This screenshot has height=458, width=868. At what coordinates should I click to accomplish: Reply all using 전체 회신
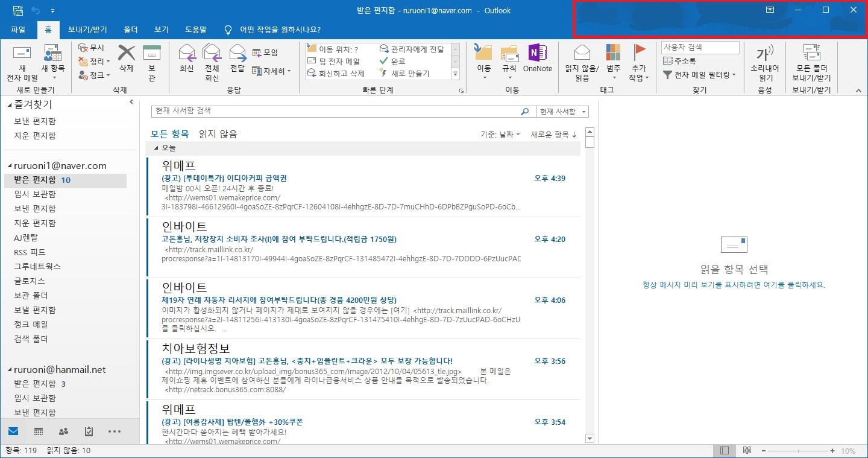coord(212,63)
